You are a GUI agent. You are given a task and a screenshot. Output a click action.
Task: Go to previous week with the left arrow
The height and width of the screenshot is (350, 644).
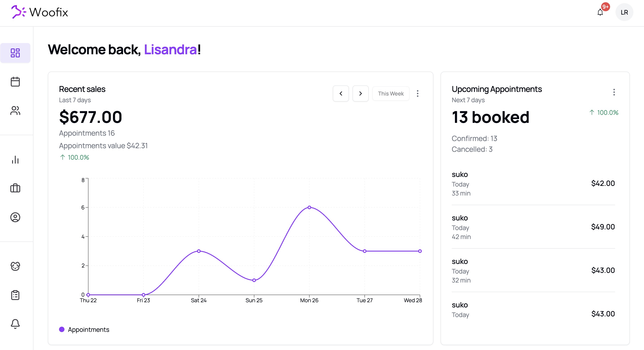[x=340, y=93]
